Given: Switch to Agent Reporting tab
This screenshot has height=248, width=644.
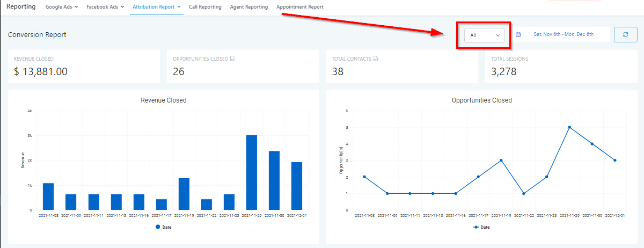Looking at the screenshot, I should 248,7.
